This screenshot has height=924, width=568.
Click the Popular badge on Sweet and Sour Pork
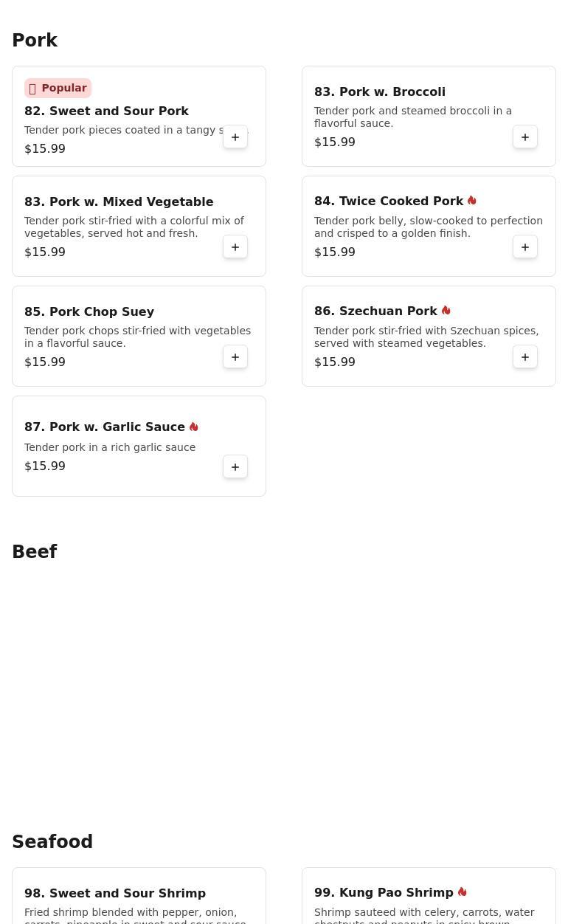click(58, 88)
